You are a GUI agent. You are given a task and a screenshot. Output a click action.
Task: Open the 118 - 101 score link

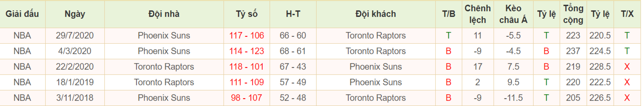click(247, 67)
